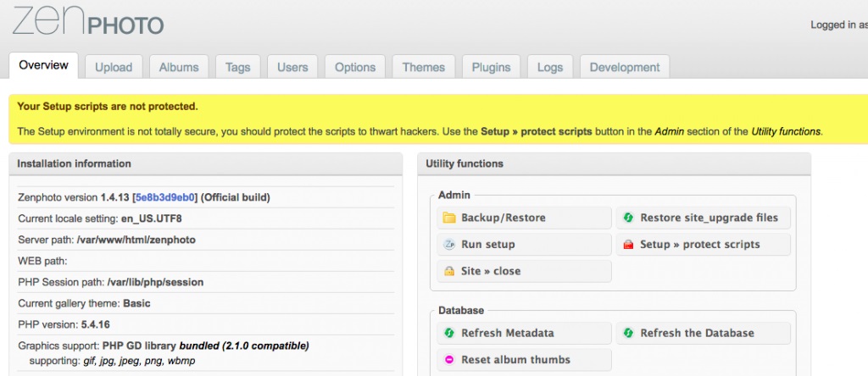Click the 'Current gallery theme: Basic' row

point(206,303)
